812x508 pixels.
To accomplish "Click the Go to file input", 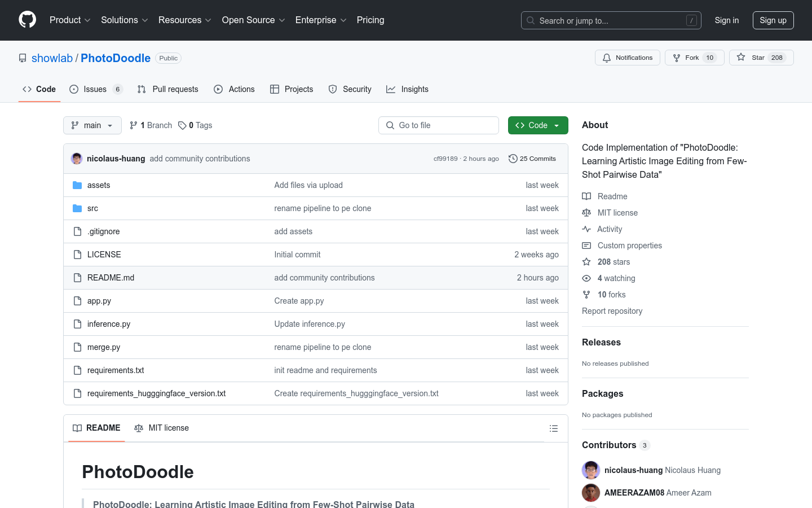I will [x=439, y=125].
